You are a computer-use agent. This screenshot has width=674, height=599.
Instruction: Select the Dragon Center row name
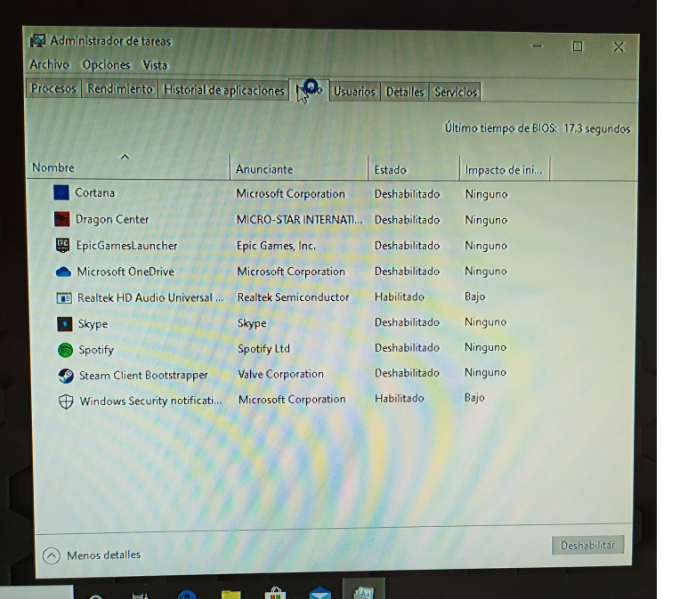(112, 219)
